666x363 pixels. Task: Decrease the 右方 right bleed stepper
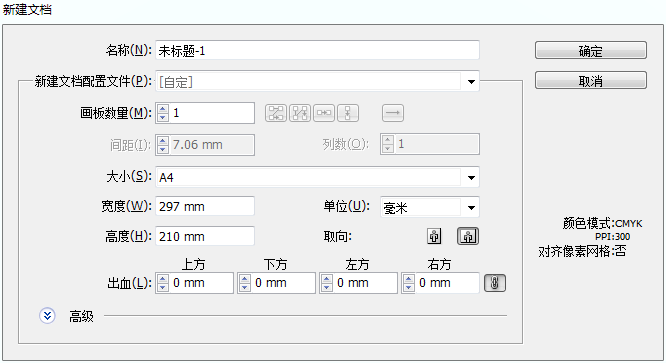click(409, 287)
